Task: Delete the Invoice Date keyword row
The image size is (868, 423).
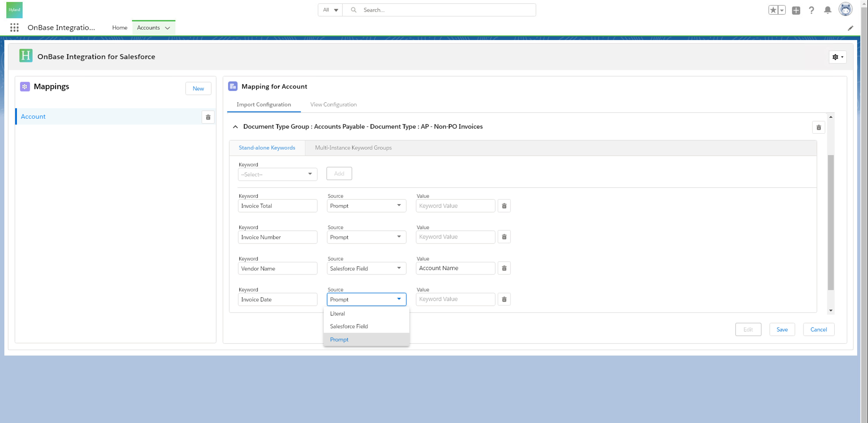Action: pos(504,299)
